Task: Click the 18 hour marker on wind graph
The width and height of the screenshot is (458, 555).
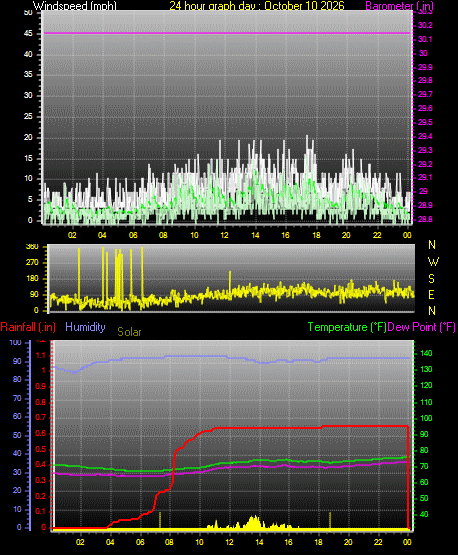Action: pyautogui.click(x=316, y=235)
